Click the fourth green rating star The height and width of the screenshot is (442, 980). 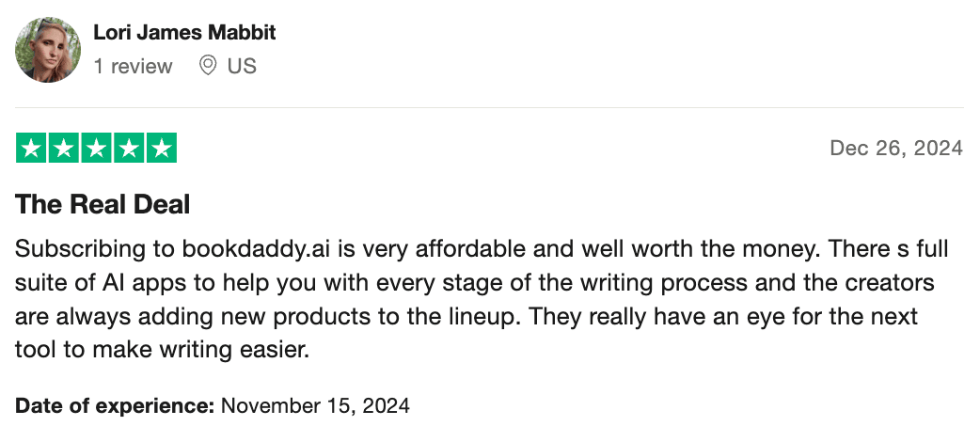[129, 149]
